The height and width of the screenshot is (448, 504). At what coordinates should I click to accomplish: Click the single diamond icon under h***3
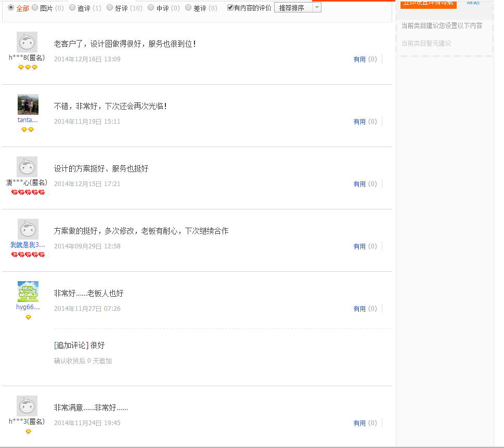tap(28, 431)
